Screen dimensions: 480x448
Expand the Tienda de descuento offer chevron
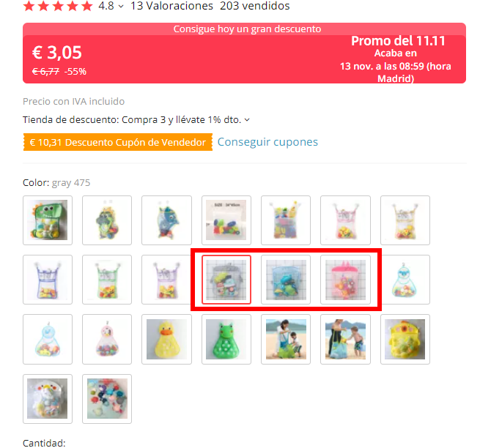247,120
